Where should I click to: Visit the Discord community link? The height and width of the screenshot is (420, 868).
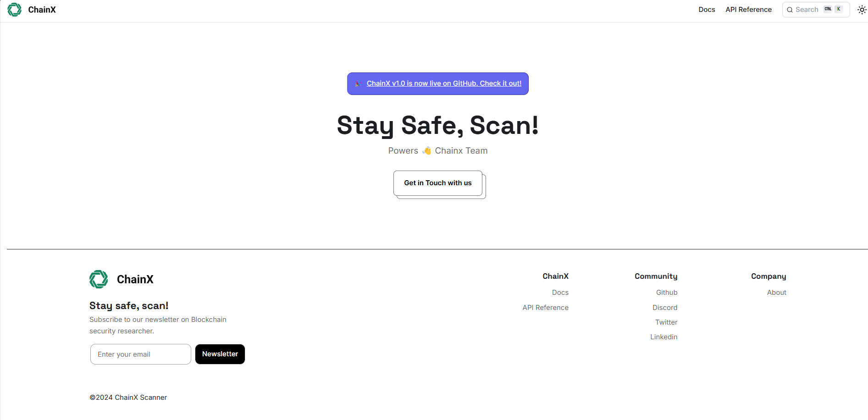[x=664, y=308]
